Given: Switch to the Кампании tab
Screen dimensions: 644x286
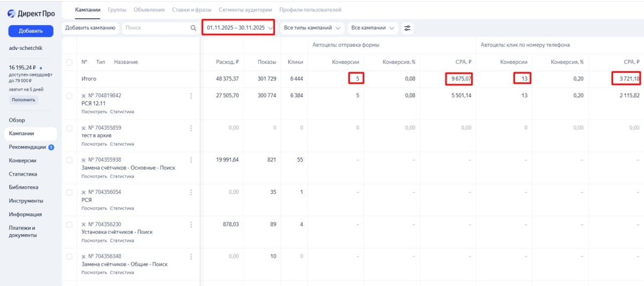Looking at the screenshot, I should (x=88, y=10).
